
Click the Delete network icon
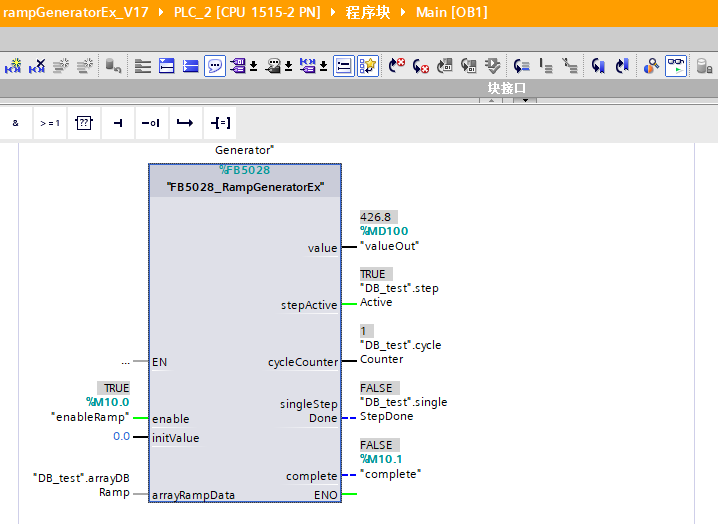37,66
